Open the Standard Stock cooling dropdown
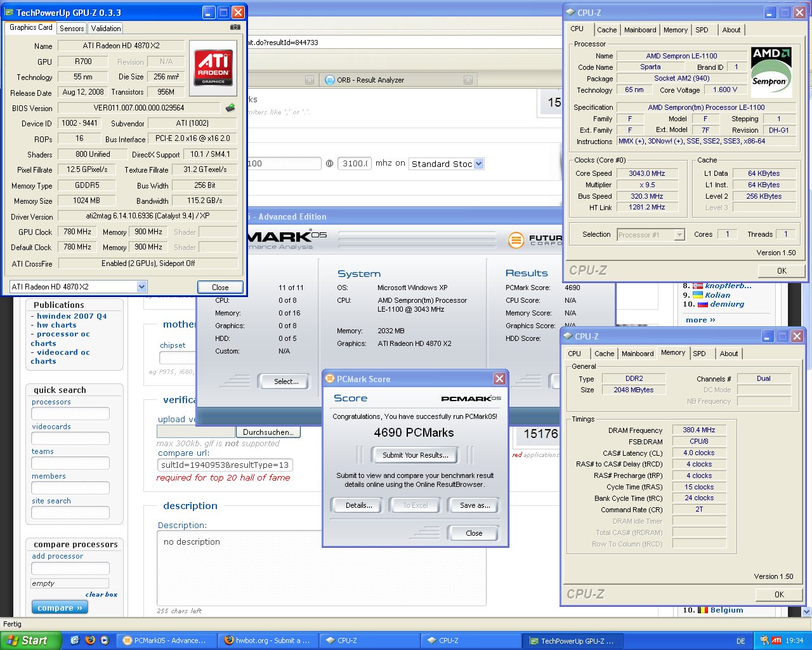 [x=478, y=164]
